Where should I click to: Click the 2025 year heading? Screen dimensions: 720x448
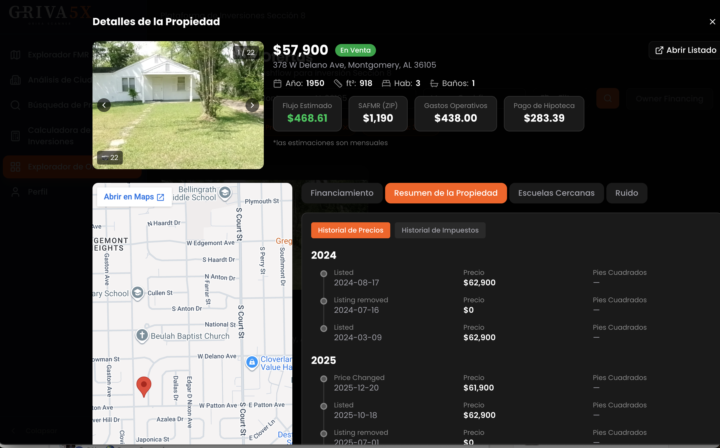coord(324,360)
